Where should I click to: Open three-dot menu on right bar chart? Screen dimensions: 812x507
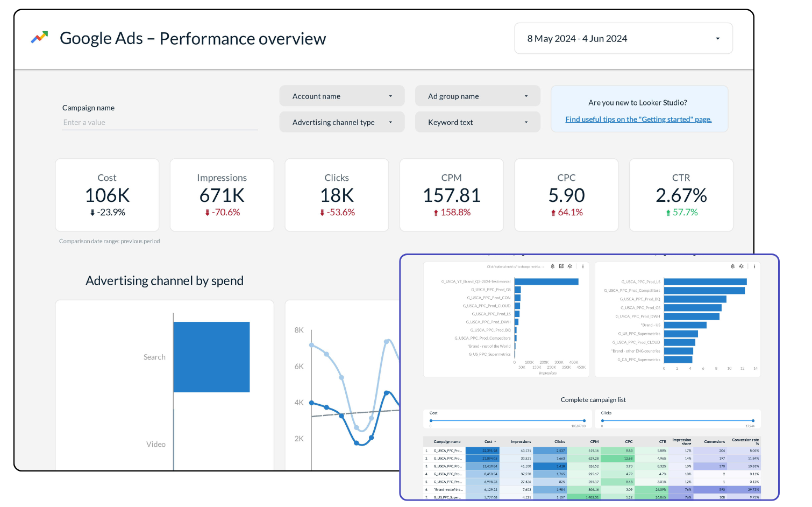coord(754,266)
